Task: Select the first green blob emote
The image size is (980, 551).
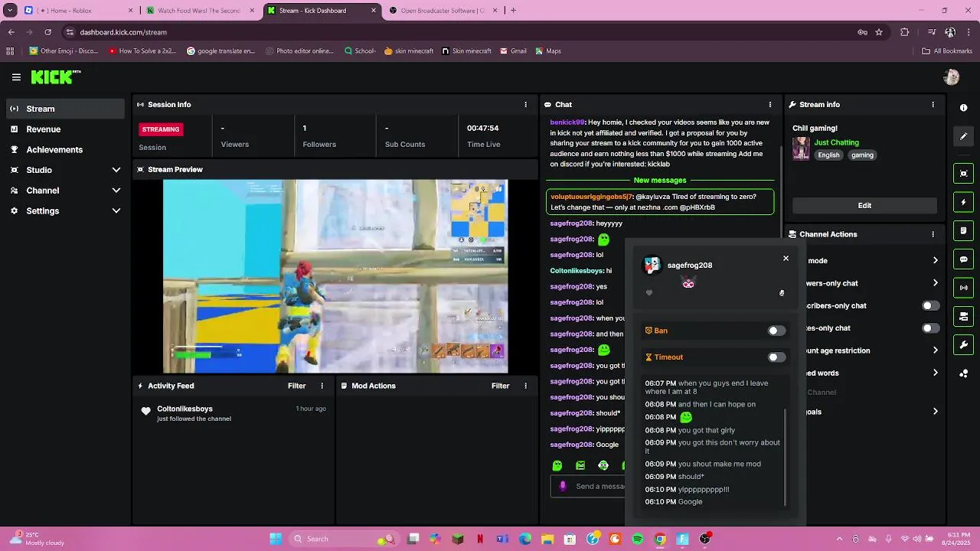Action: 557,465
